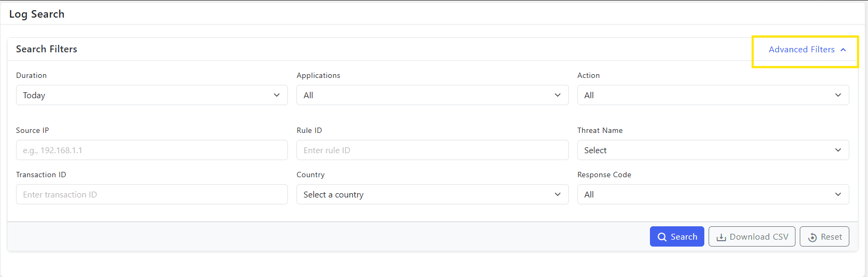Click the Reset button
This screenshot has height=277, width=868.
824,236
